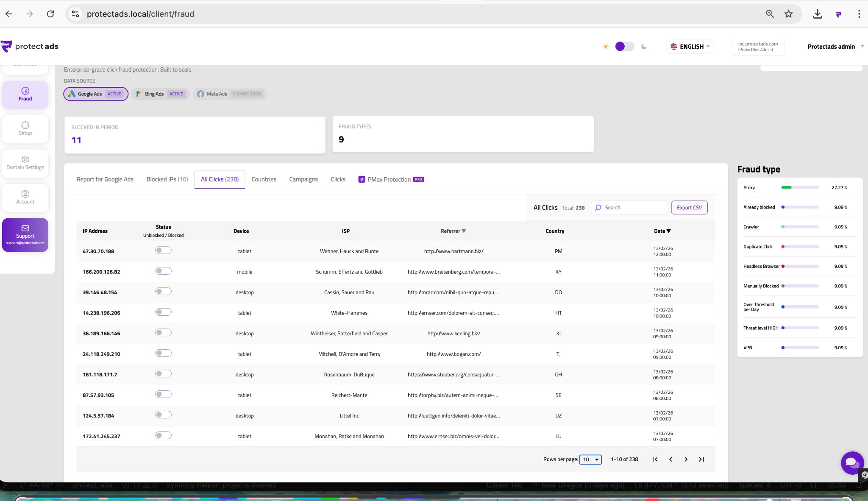Go to the next results page
Screen dimensions: 868x501
[685, 459]
